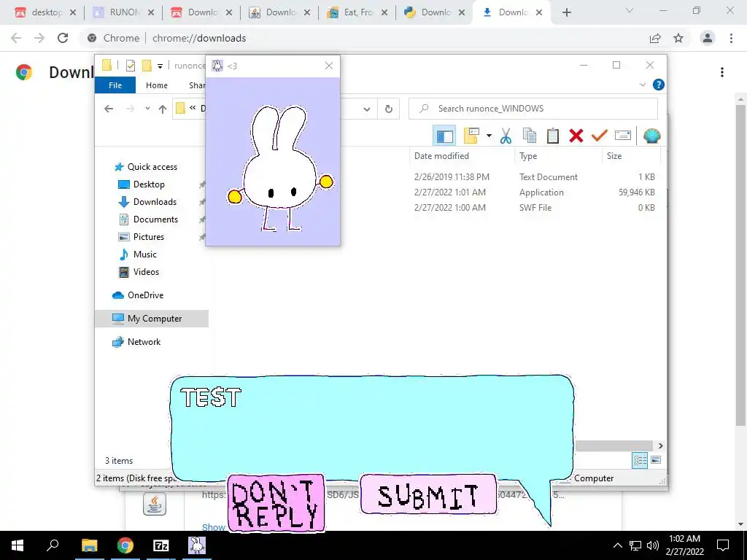The width and height of the screenshot is (747, 560).
Task: Switch to the desktop Chrome tab
Action: click(46, 12)
